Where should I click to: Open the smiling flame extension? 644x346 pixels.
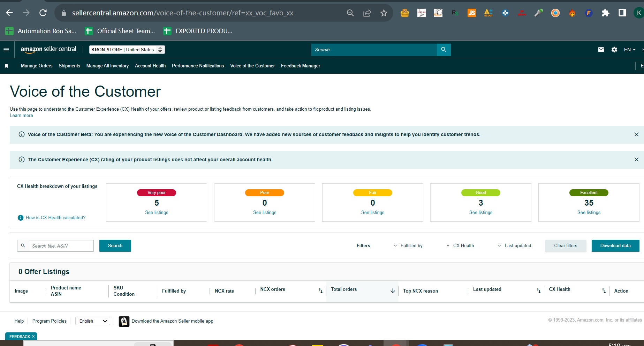click(572, 13)
